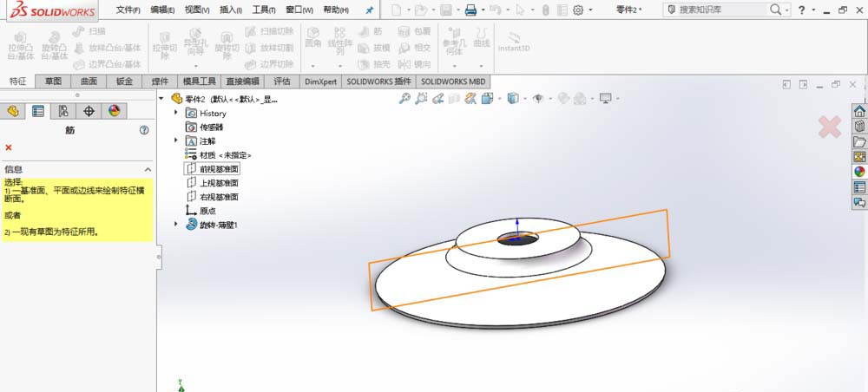Expand the 注解 annotations folder

pos(176,140)
